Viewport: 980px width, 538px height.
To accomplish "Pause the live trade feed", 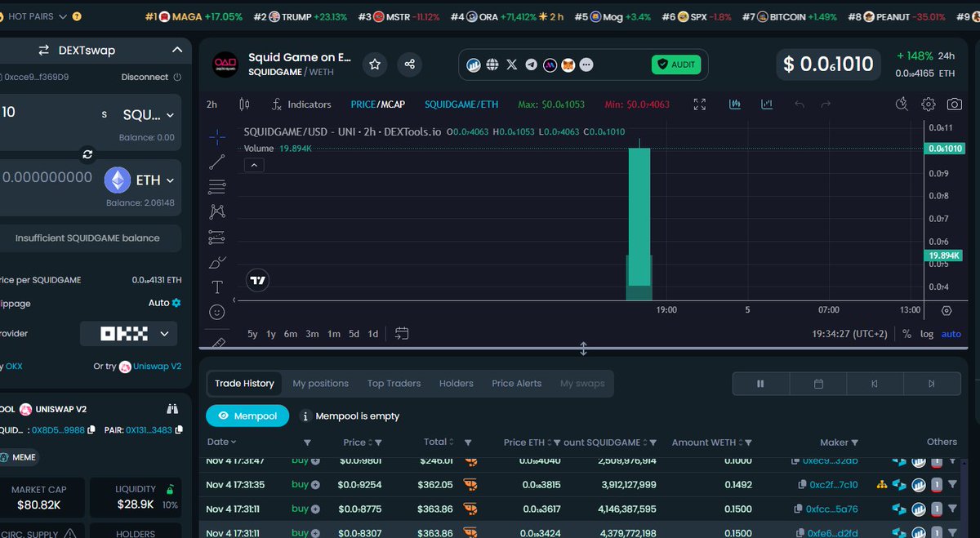I will tap(760, 384).
